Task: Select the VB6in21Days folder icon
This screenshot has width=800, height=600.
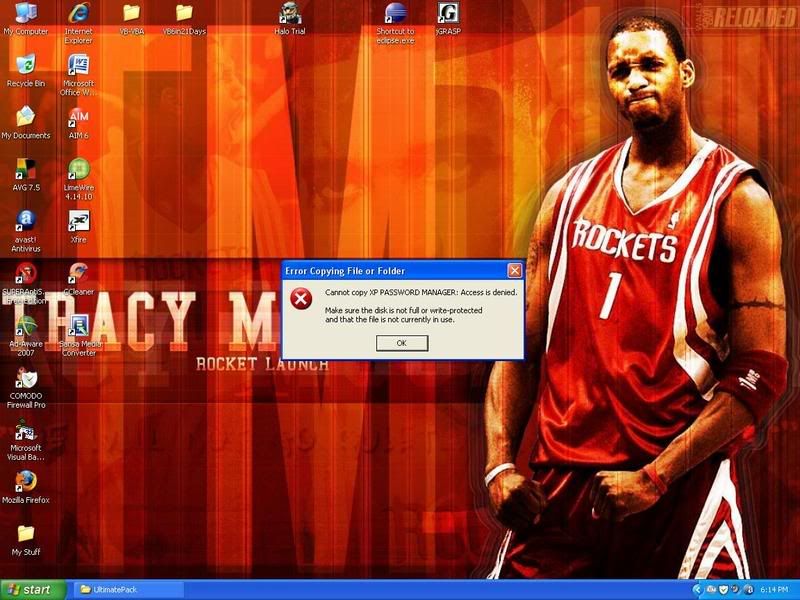Action: tap(184, 19)
